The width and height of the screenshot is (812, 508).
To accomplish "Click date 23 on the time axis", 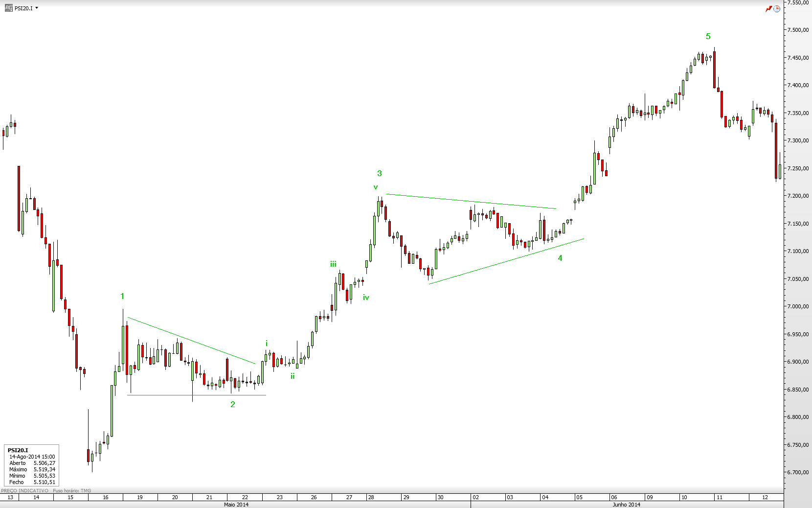I will tap(280, 497).
